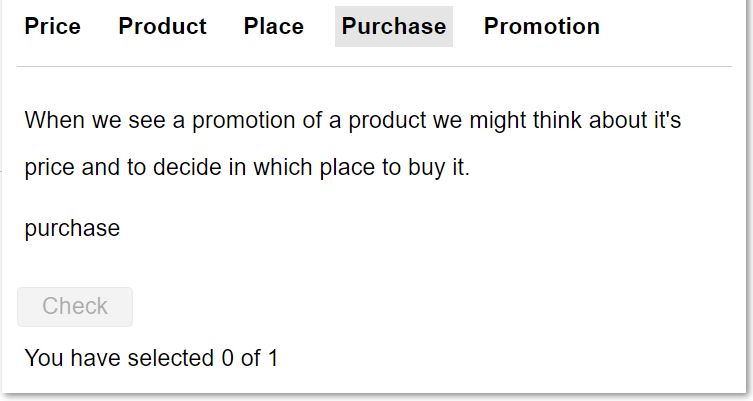Mark the word "about" in the sentence

pyautogui.click(x=617, y=120)
